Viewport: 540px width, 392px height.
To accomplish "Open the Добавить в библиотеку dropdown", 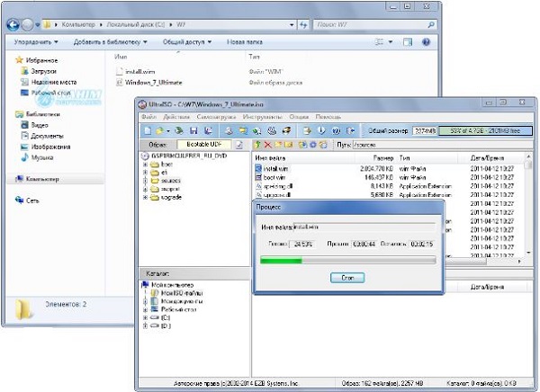I will (113, 41).
